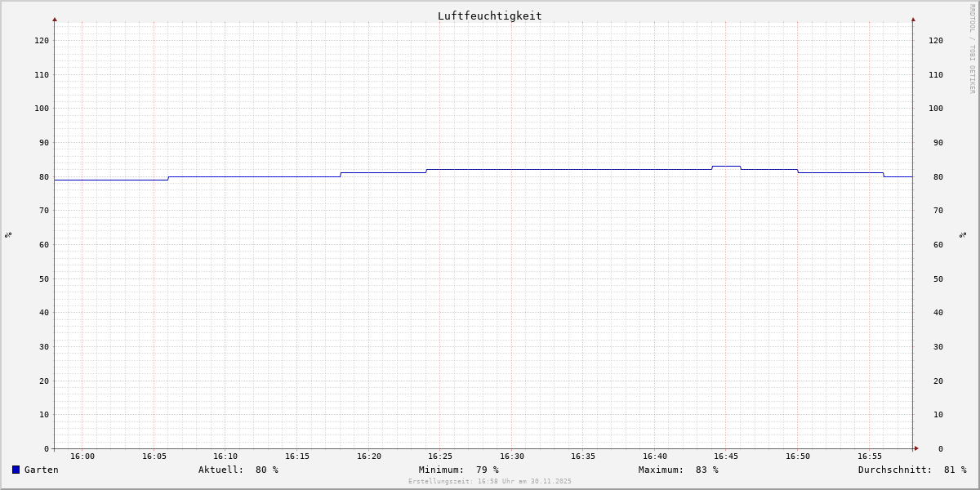Click the 16:20 time axis label
Screen dimensions: 980x490
click(x=369, y=456)
